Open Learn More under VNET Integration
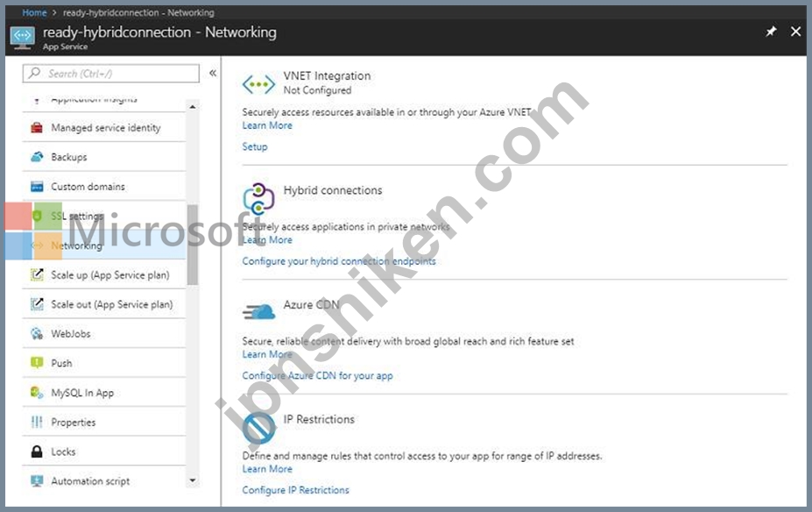The width and height of the screenshot is (812, 512). [267, 125]
